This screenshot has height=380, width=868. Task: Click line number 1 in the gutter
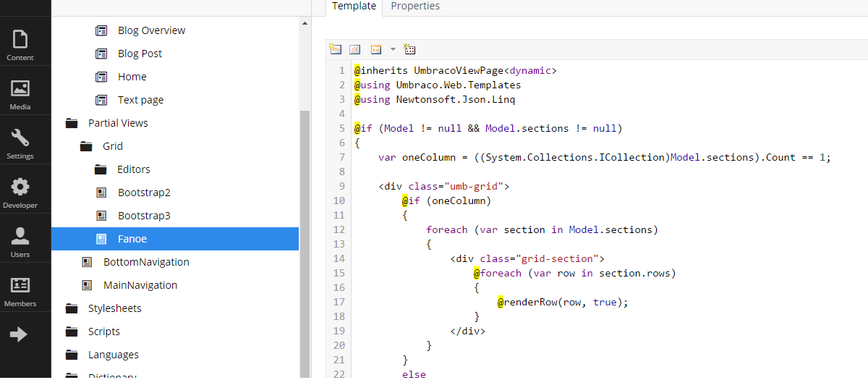pos(341,70)
